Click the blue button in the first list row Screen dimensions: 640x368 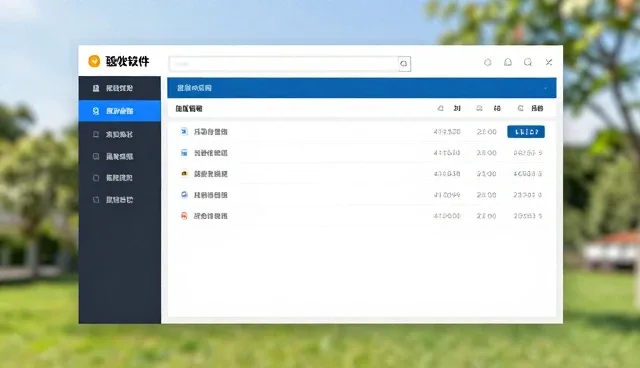[x=526, y=132]
